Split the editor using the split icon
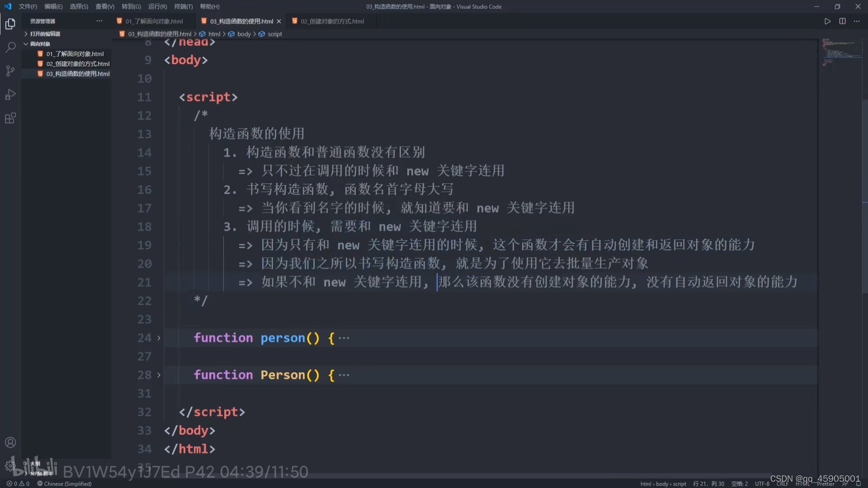 [843, 21]
